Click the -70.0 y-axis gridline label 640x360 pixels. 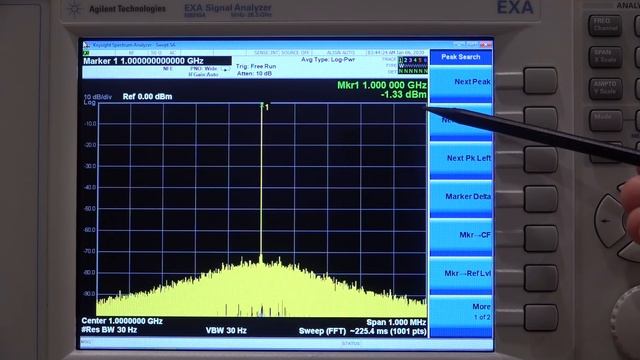click(x=90, y=251)
